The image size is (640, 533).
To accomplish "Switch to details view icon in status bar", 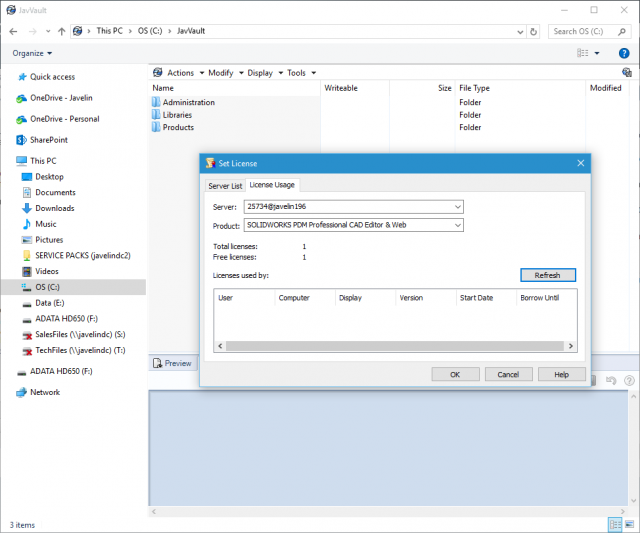I will (x=615, y=524).
